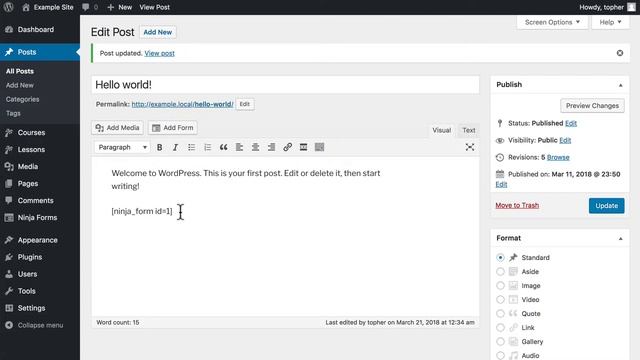Image resolution: width=640 pixels, height=360 pixels.
Task: Go to All Posts submenu
Action: (x=20, y=71)
